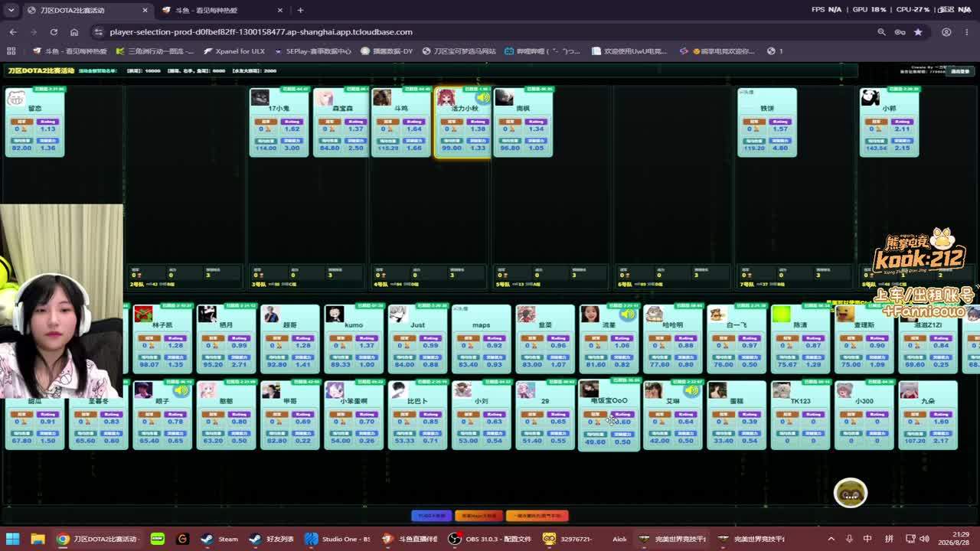The width and height of the screenshot is (980, 551).
Task: Pick the 九朵 player card
Action: [928, 415]
